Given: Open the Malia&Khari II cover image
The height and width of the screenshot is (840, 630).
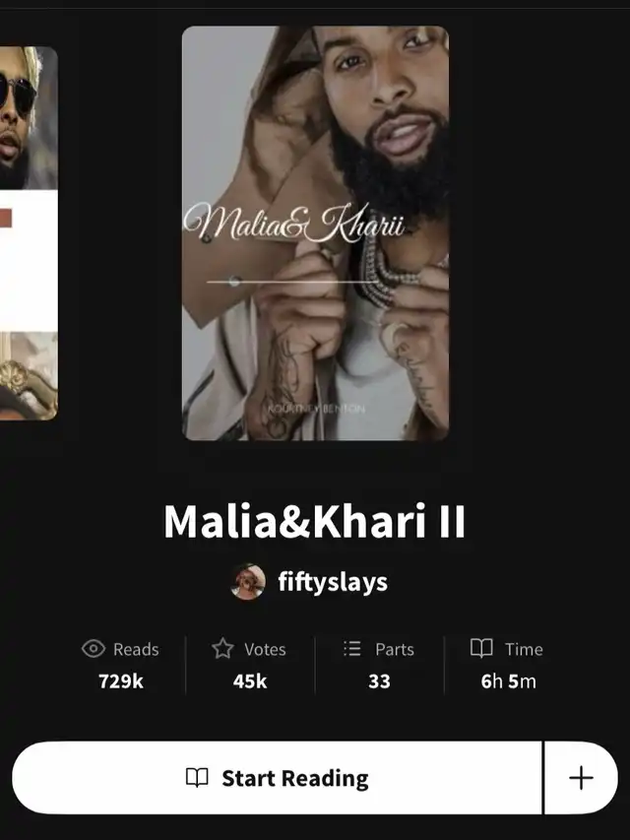Looking at the screenshot, I should pos(315,233).
